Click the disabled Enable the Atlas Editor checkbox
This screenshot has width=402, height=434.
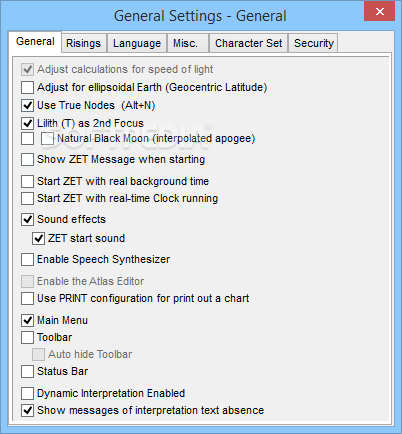point(27,282)
